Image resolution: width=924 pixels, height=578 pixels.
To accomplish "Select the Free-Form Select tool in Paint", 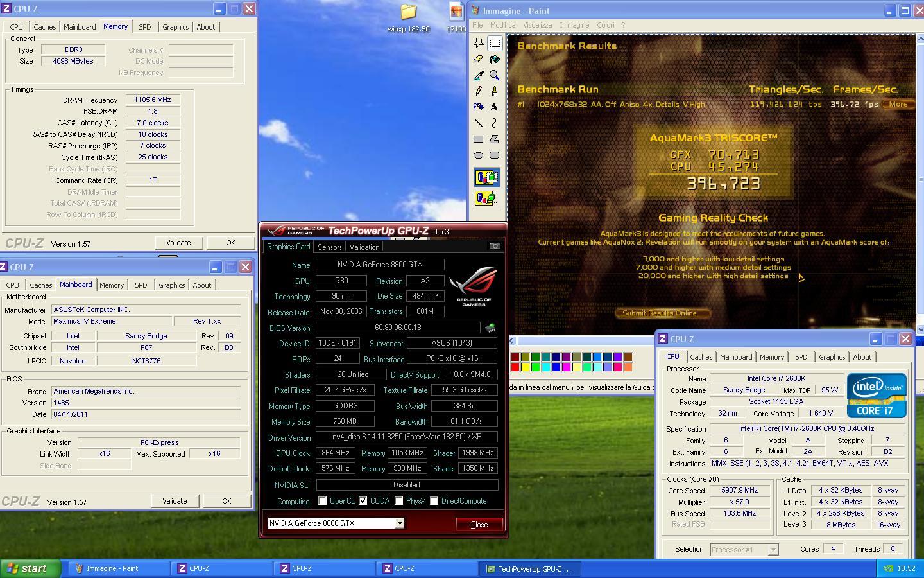I will tap(479, 43).
